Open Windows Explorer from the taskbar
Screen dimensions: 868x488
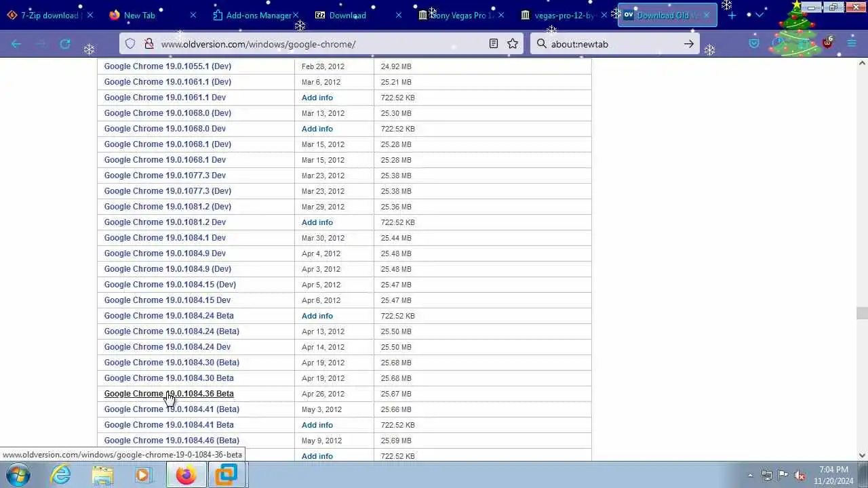pos(102,475)
